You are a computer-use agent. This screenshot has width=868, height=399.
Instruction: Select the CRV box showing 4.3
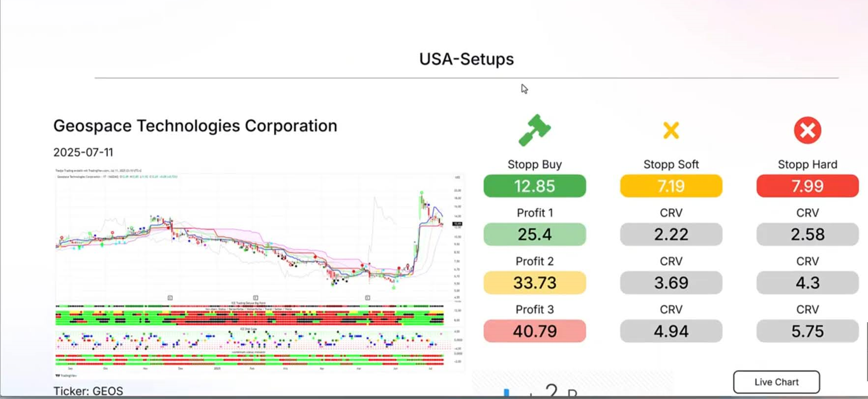tap(807, 283)
